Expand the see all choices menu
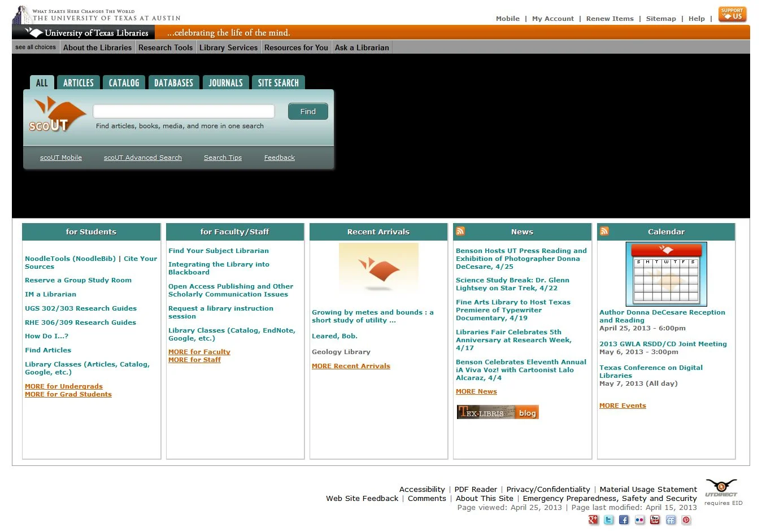Viewport: 762px width, 532px height. pyautogui.click(x=36, y=47)
